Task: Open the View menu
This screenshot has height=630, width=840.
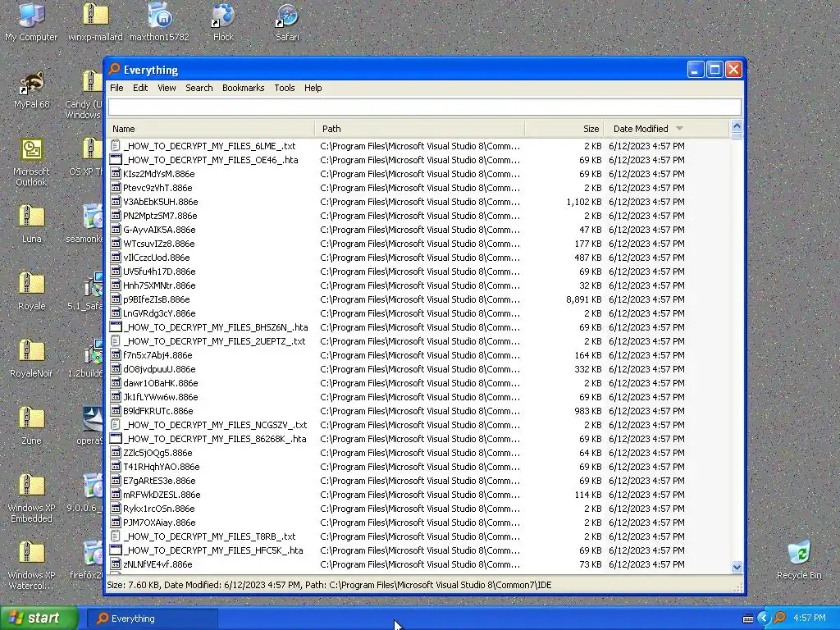Action: point(167,88)
